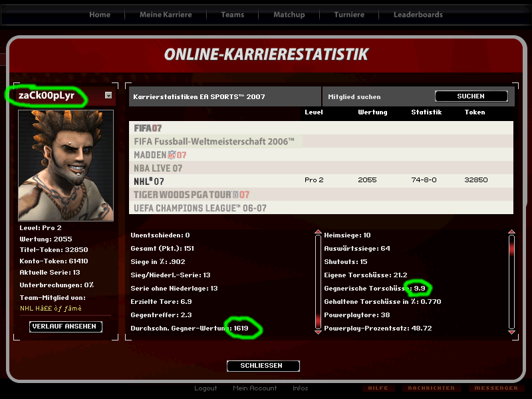
Task: Click the player avatar picture
Action: point(57,165)
